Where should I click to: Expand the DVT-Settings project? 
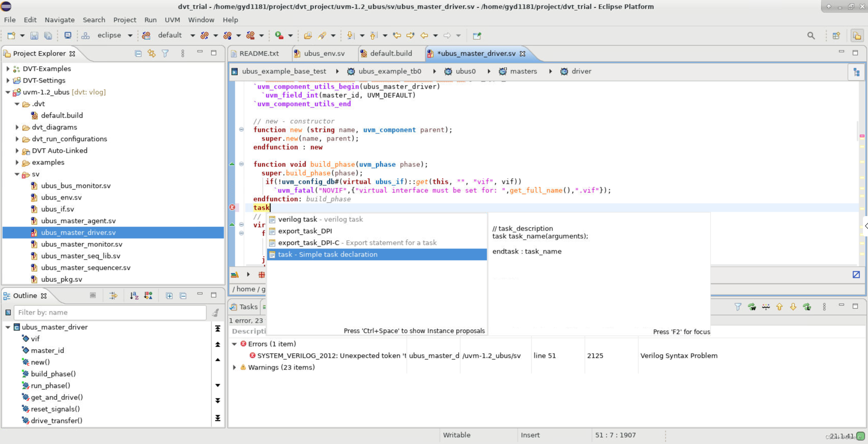coord(8,80)
